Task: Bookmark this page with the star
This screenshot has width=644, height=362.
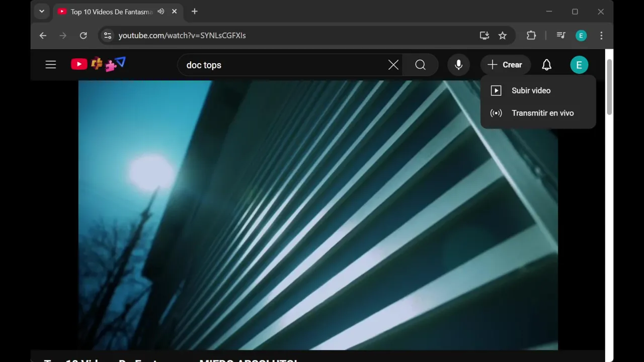Action: tap(502, 36)
